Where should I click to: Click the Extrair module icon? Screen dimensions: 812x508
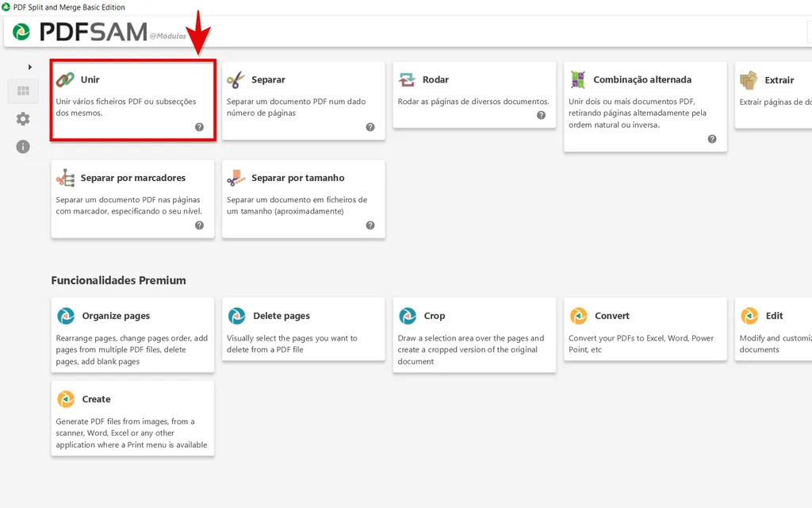pyautogui.click(x=749, y=79)
